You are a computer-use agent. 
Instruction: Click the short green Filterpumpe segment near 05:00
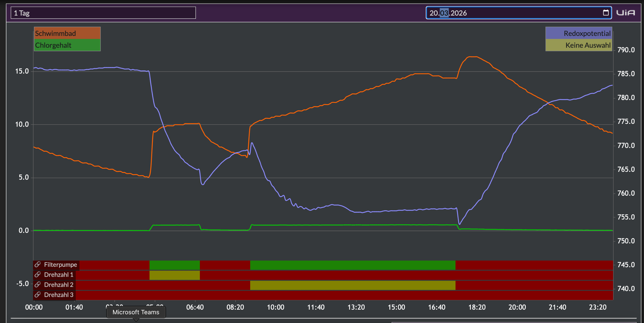[x=175, y=265]
